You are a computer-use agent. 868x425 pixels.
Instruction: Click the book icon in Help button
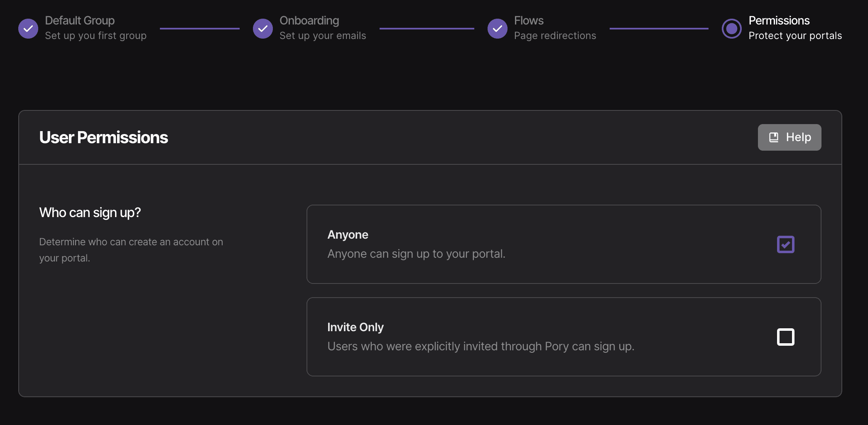(x=774, y=137)
